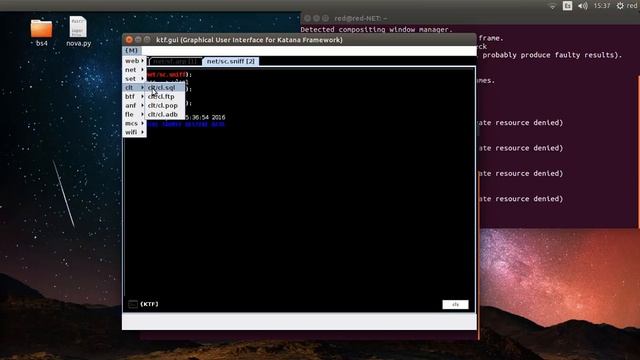Image resolution: width=640 pixels, height=360 pixels.
Task: Open the {M} main menu
Action: click(x=131, y=51)
